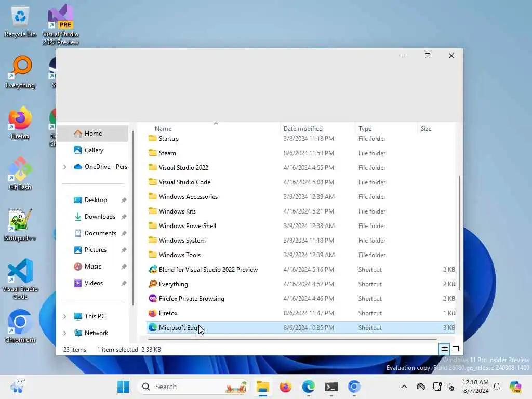Open Desktop in the navigation pane
Image resolution: width=532 pixels, height=399 pixels.
[x=96, y=200]
